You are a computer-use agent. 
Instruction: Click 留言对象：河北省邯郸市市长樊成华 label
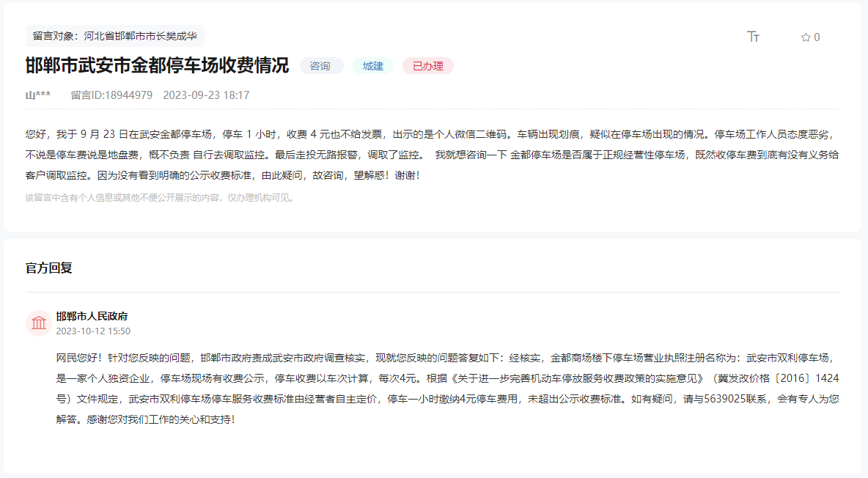point(115,36)
